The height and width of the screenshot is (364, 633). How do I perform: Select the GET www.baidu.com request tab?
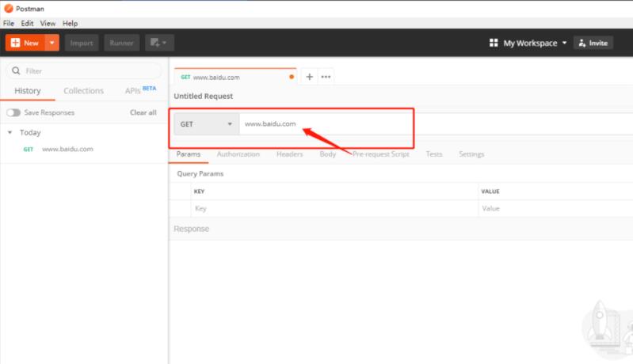pyautogui.click(x=235, y=77)
